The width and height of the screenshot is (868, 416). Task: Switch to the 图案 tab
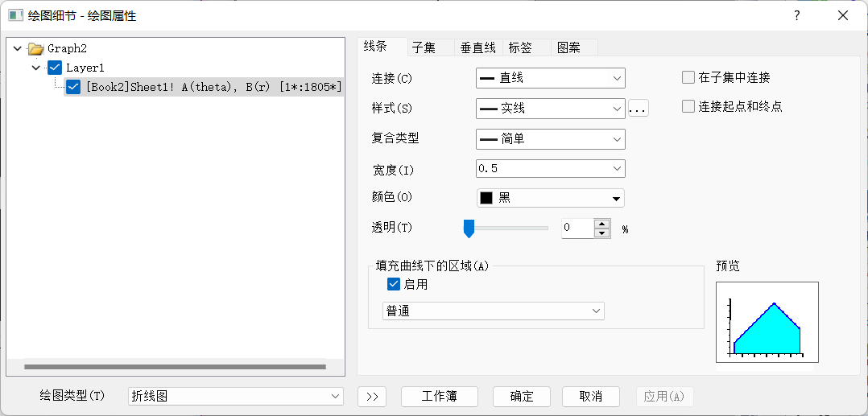pyautogui.click(x=568, y=47)
